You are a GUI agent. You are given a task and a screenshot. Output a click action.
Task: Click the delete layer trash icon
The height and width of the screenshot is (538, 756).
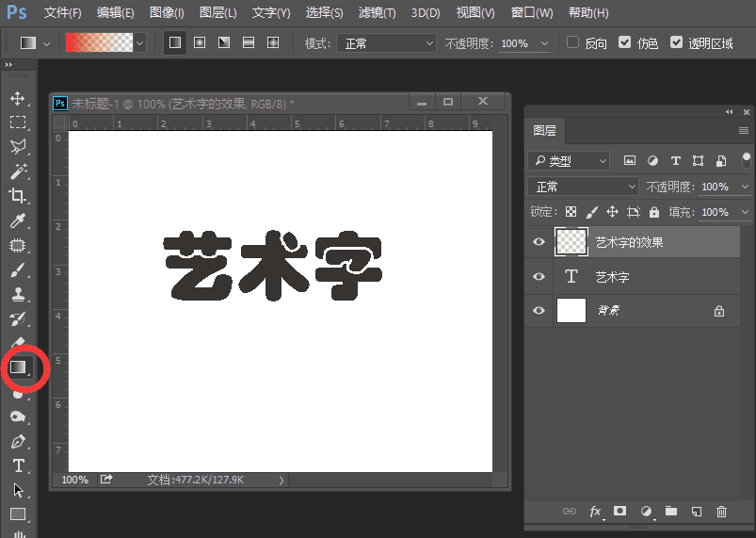pos(721,512)
